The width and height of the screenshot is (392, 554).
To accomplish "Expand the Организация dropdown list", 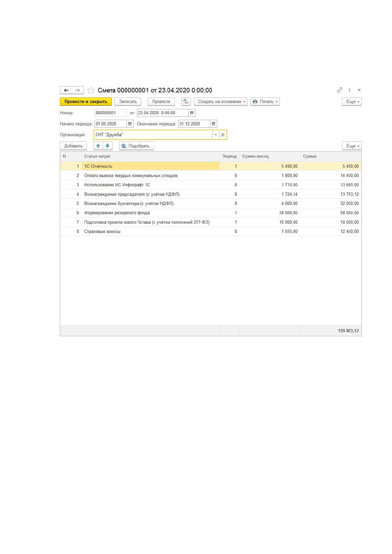I will pos(216,135).
